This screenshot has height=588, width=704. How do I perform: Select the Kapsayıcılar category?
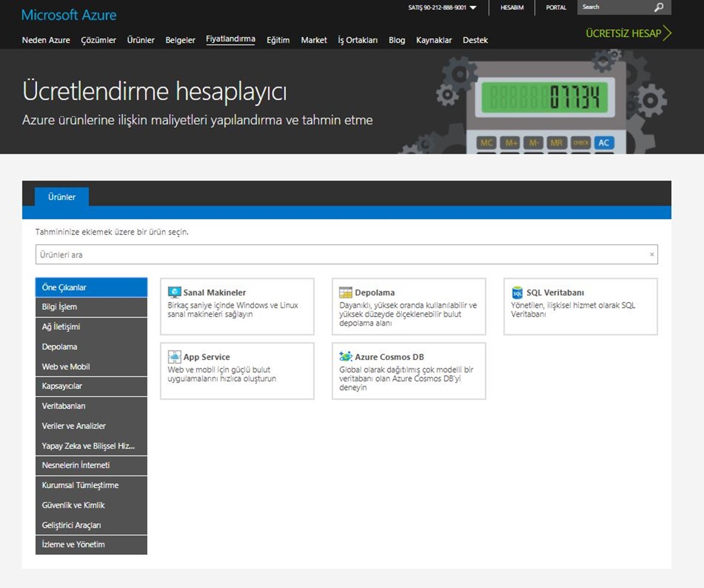tap(91, 386)
